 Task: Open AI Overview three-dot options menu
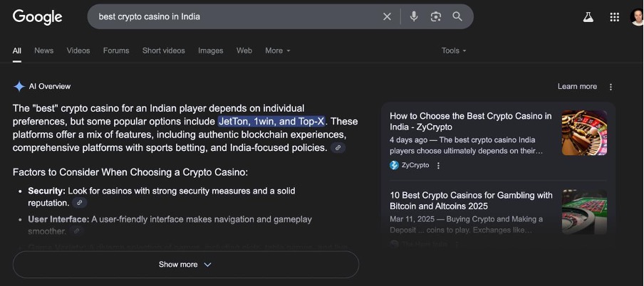(611, 87)
